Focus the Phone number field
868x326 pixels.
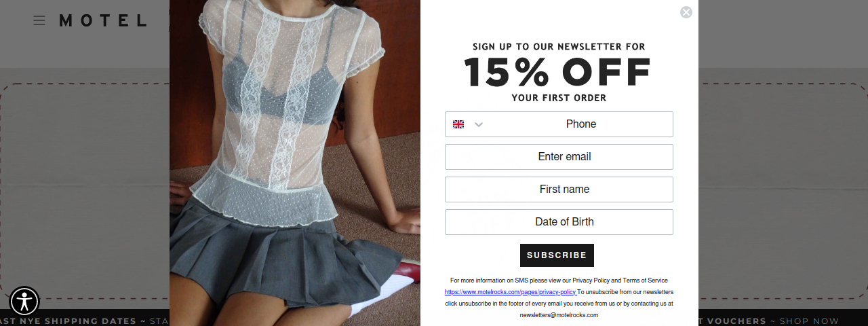point(580,124)
